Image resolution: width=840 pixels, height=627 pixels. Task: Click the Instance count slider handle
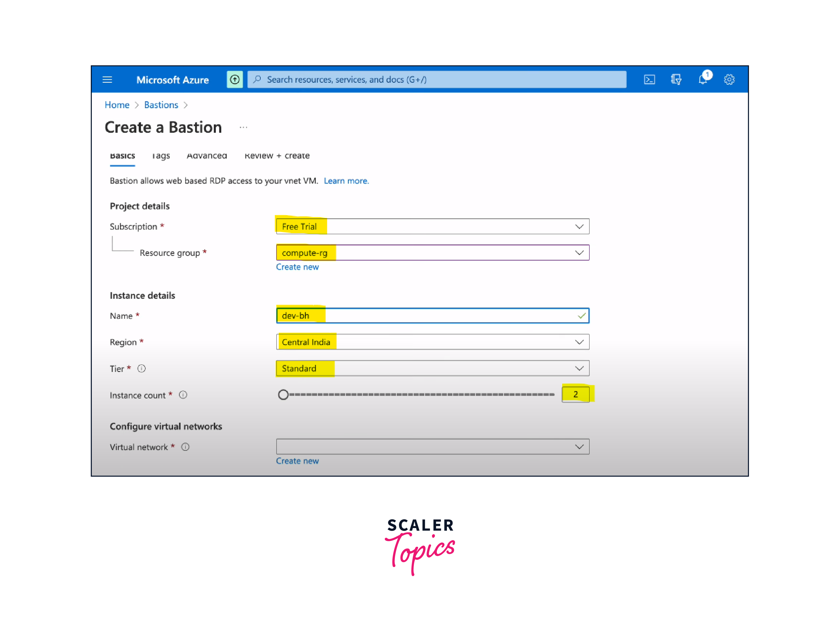pyautogui.click(x=283, y=395)
